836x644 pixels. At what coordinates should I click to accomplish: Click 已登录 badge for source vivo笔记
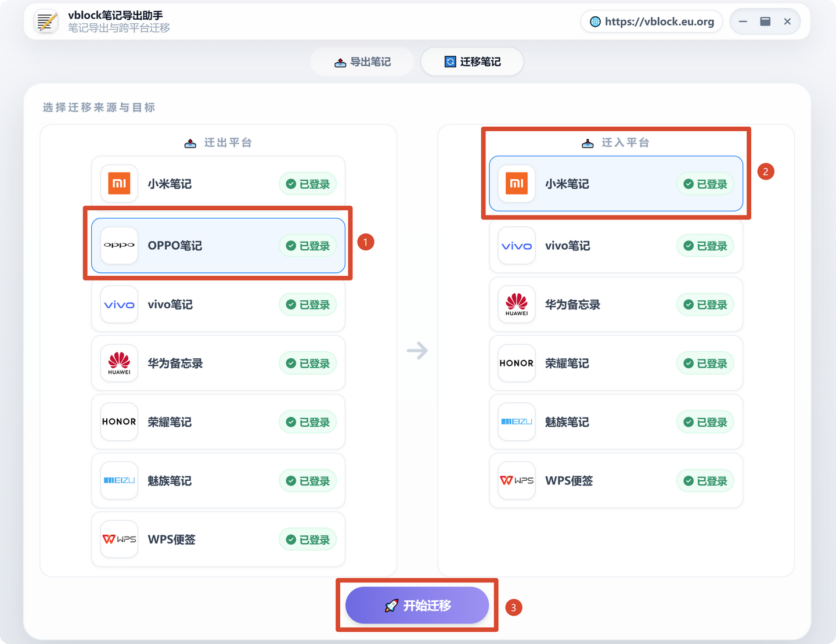[x=308, y=304]
